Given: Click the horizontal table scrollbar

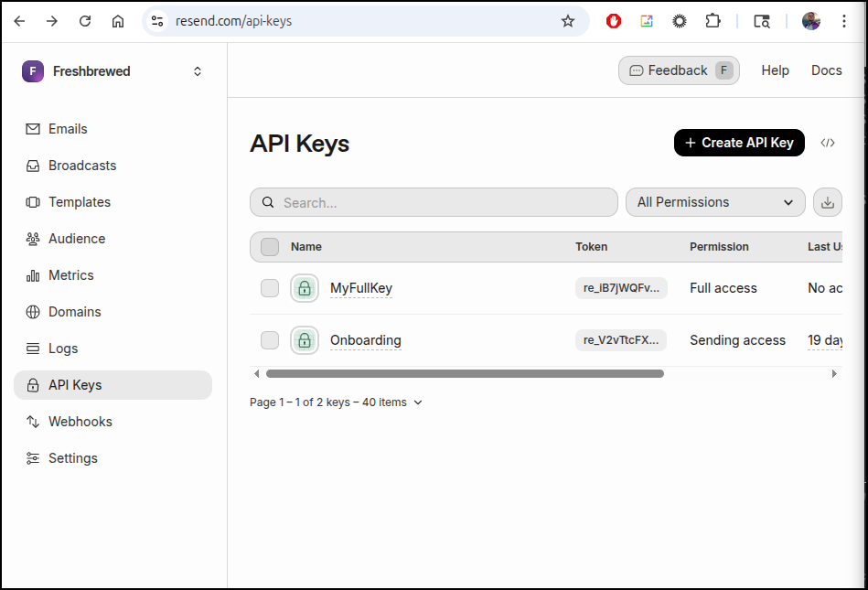Looking at the screenshot, I should point(465,373).
